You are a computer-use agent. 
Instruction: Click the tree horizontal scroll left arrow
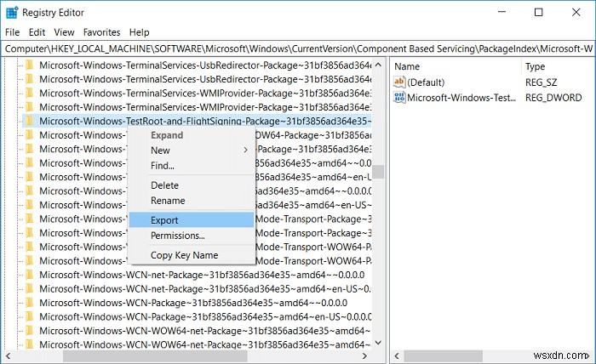pyautogui.click(x=8, y=356)
